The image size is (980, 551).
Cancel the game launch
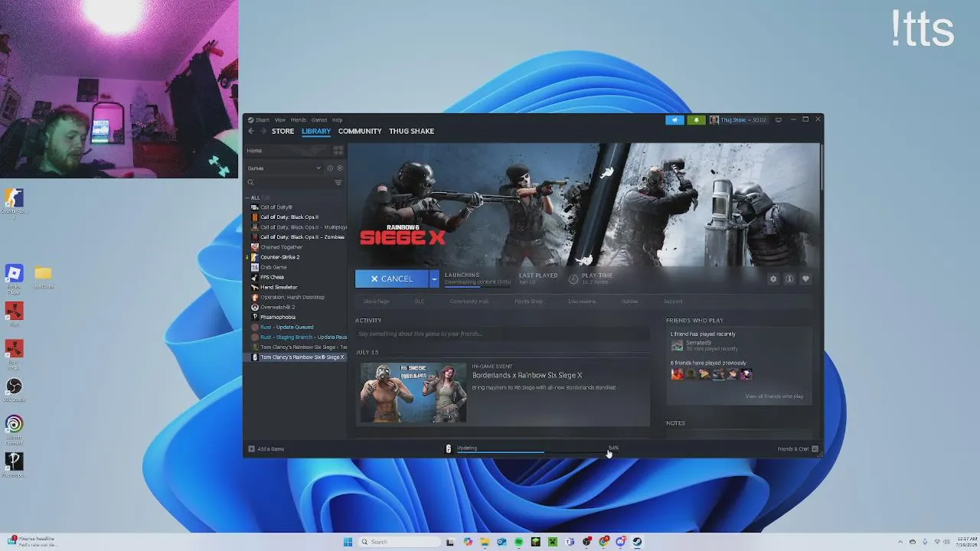coord(391,279)
